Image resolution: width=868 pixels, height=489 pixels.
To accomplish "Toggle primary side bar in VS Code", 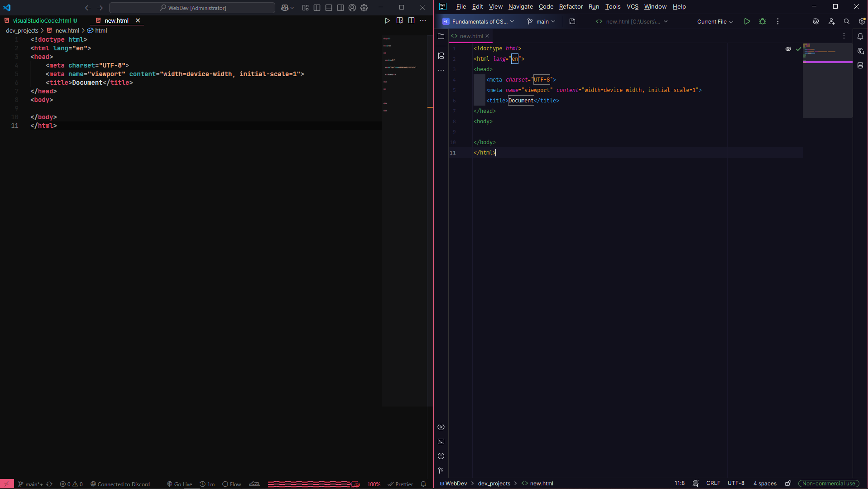I will 317,8.
